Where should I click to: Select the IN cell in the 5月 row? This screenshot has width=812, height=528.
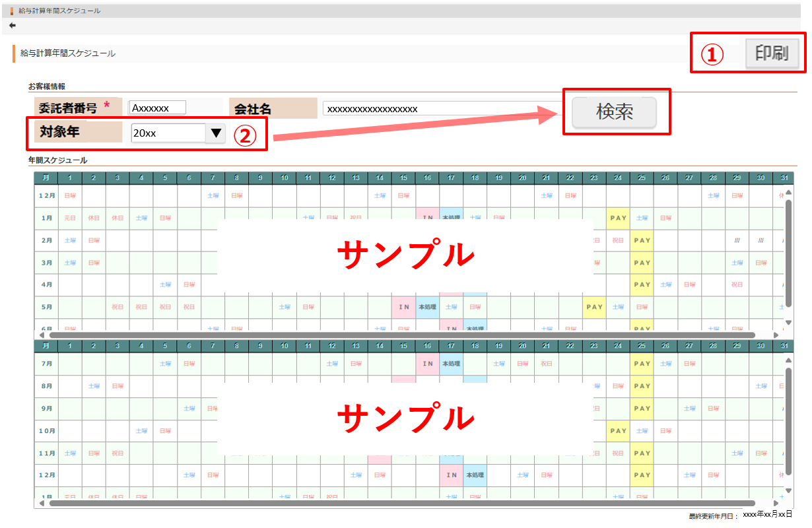click(403, 307)
